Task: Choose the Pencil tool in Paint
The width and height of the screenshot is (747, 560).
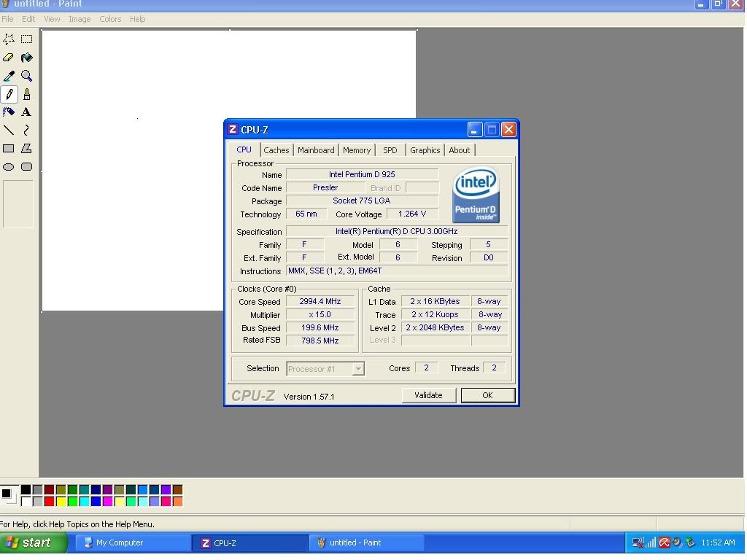Action: 9,94
